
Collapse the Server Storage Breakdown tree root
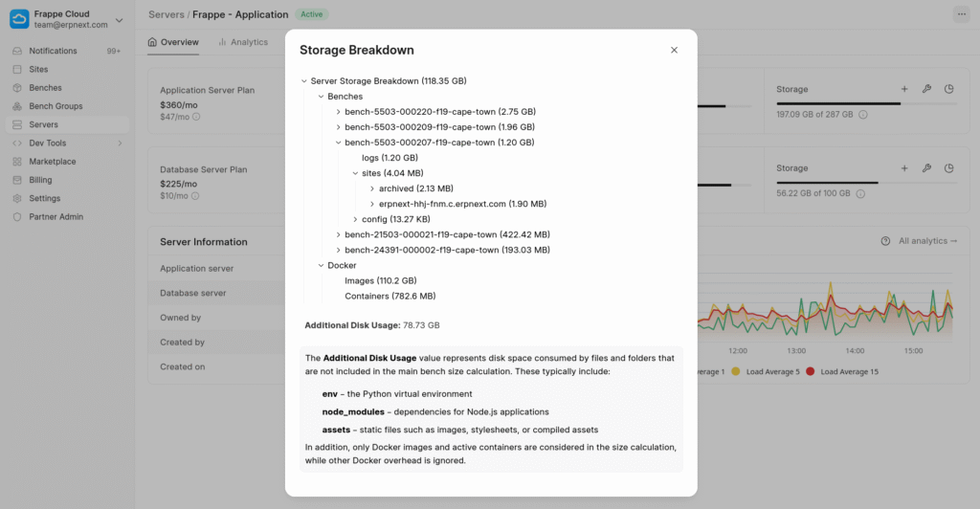click(304, 81)
